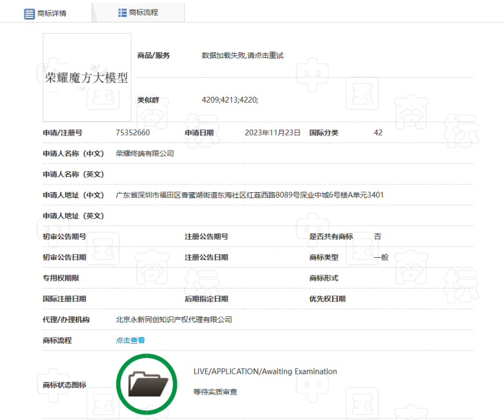Click the 荣耀魔方大模型 trademark image

tap(87, 77)
